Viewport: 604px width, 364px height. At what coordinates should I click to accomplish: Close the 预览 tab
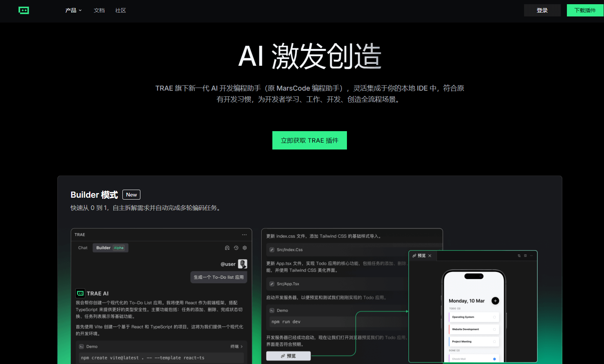[x=430, y=256]
